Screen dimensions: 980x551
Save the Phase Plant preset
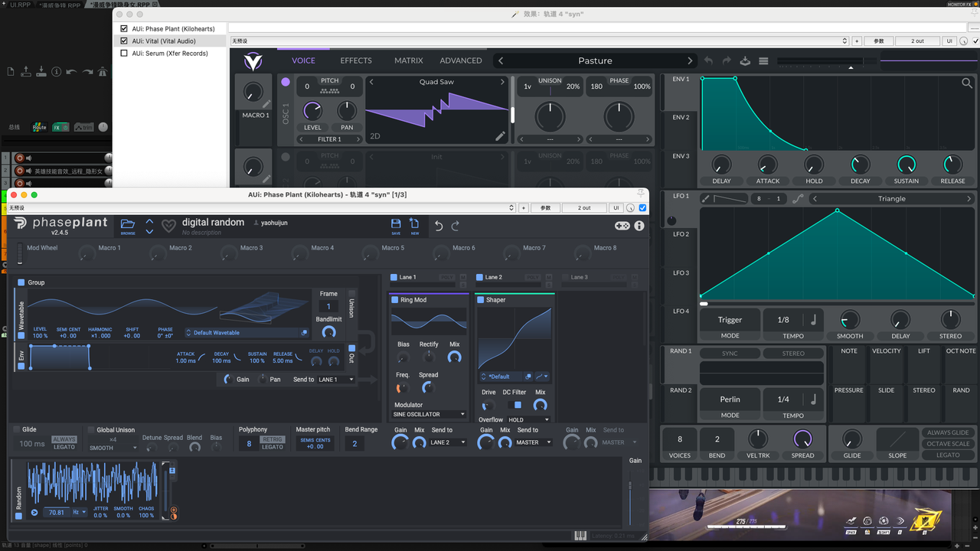(x=396, y=226)
